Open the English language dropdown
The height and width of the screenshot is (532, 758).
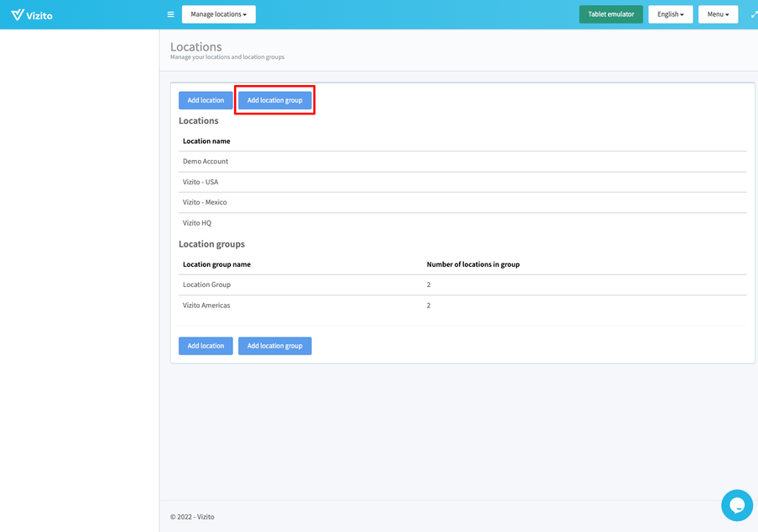670,14
